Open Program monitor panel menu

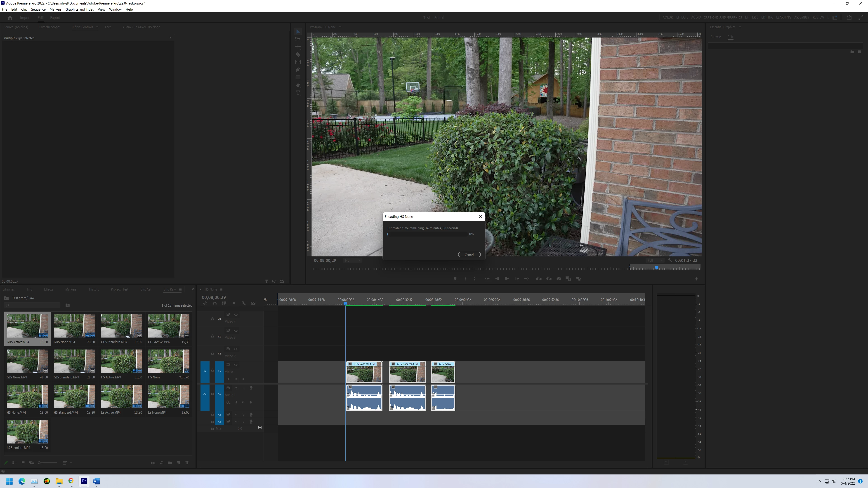tap(340, 27)
